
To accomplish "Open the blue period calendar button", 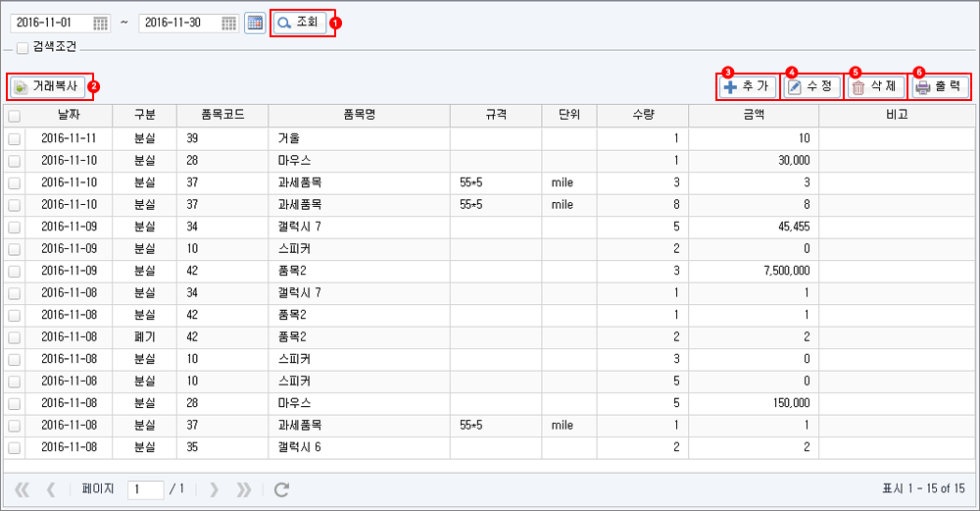I will point(255,24).
